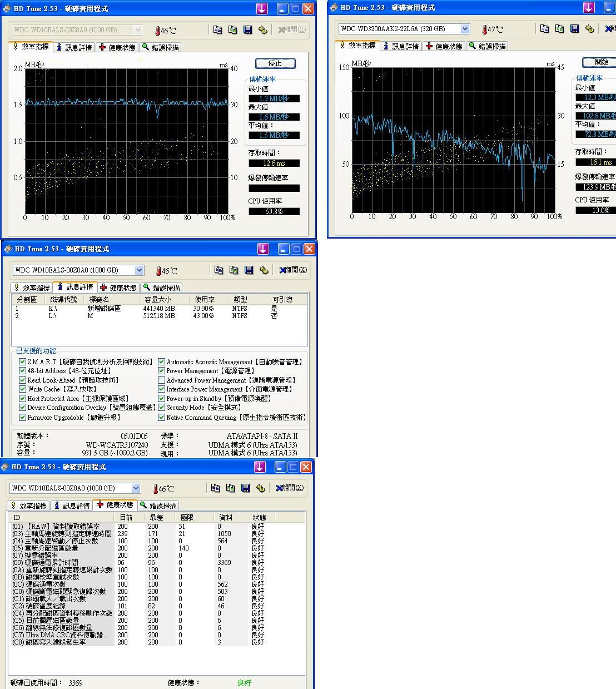Click save icon in the WD3200AAKS window toolbar
The height and width of the screenshot is (689, 616).
coord(575,29)
